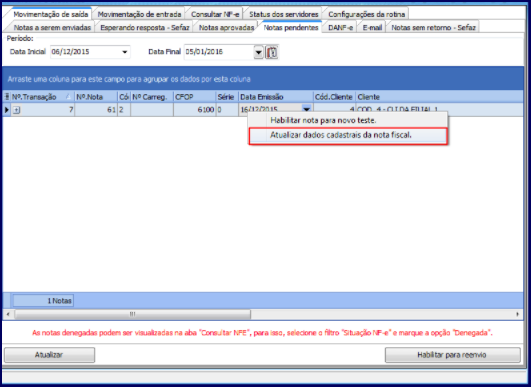Click Habilitar para reenvio button

pos(452,355)
